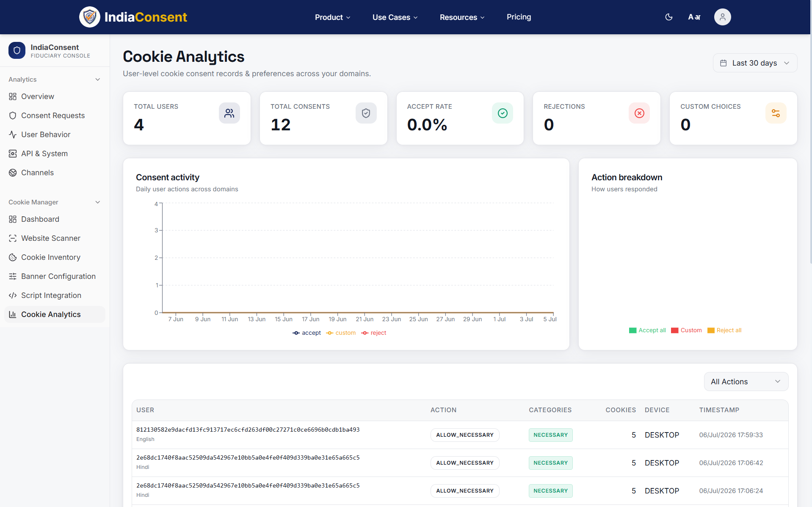This screenshot has width=812, height=507.
Task: Collapse the Analytics sidebar section
Action: click(x=55, y=80)
